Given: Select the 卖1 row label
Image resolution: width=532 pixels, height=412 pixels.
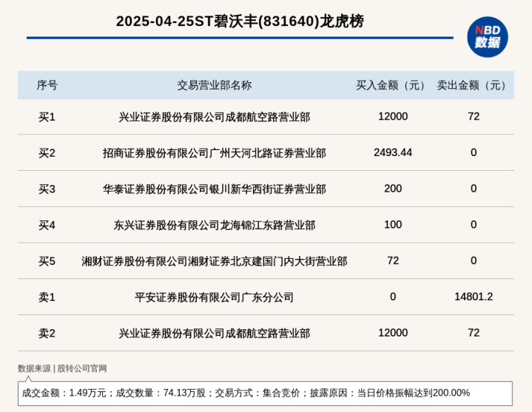Looking at the screenshot, I should click(x=47, y=297).
